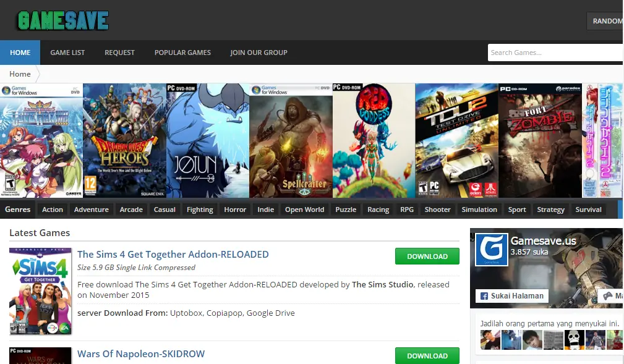
Task: Download The Sims 4 Get Together Addon
Action: point(427,256)
